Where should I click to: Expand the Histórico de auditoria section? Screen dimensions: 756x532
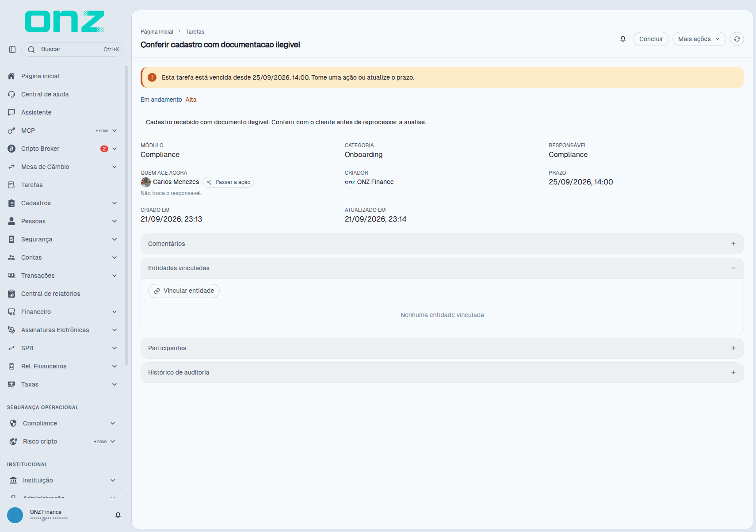click(442, 372)
